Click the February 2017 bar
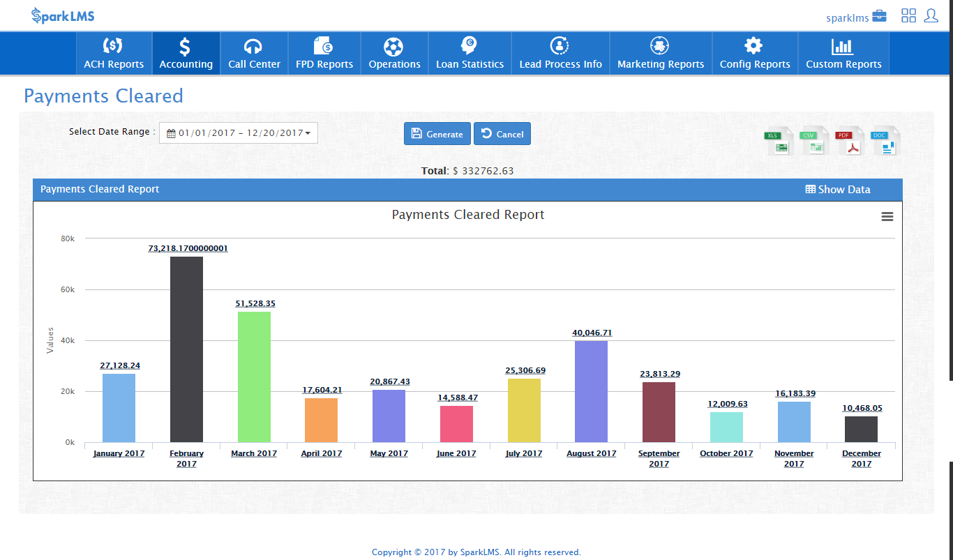Screen dimensions: 953x560 186,349
